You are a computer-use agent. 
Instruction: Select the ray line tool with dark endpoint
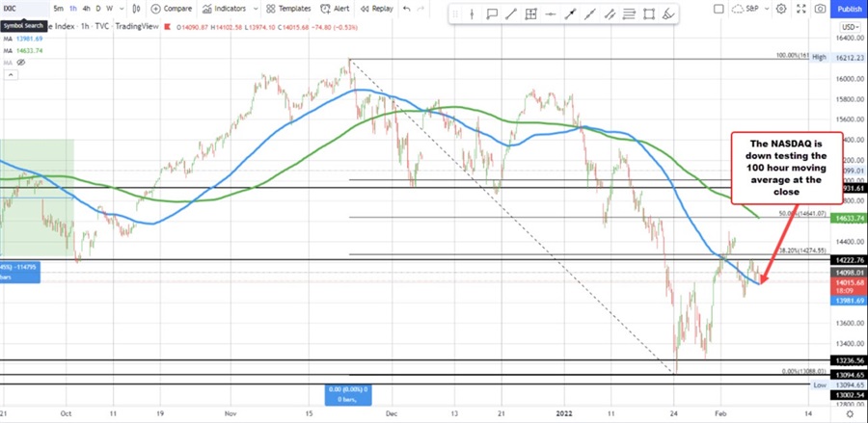(570, 14)
